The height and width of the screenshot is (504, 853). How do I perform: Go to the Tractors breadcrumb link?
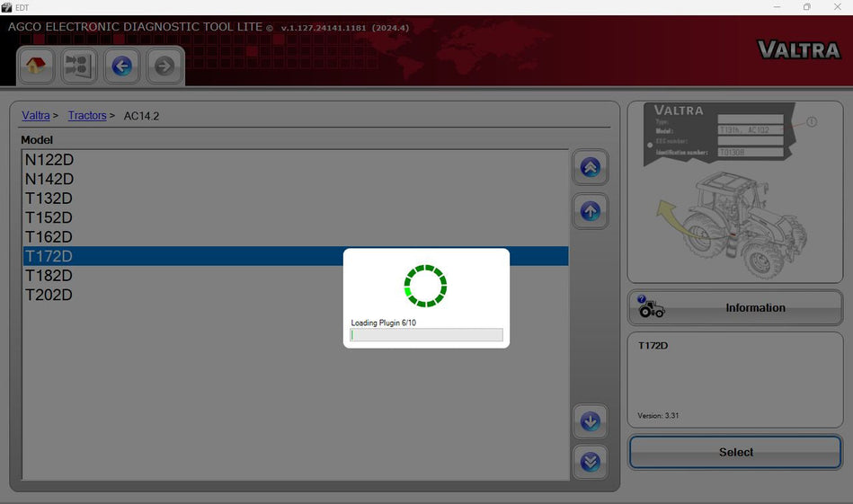87,116
